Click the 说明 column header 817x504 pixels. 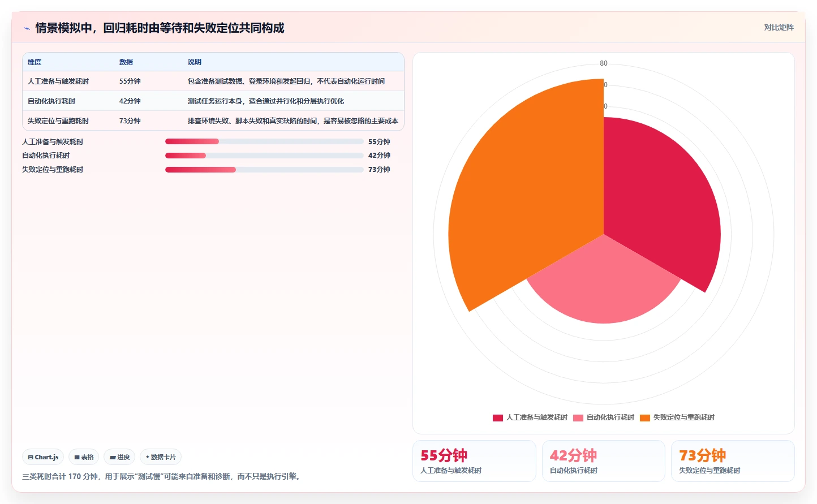[x=195, y=62]
